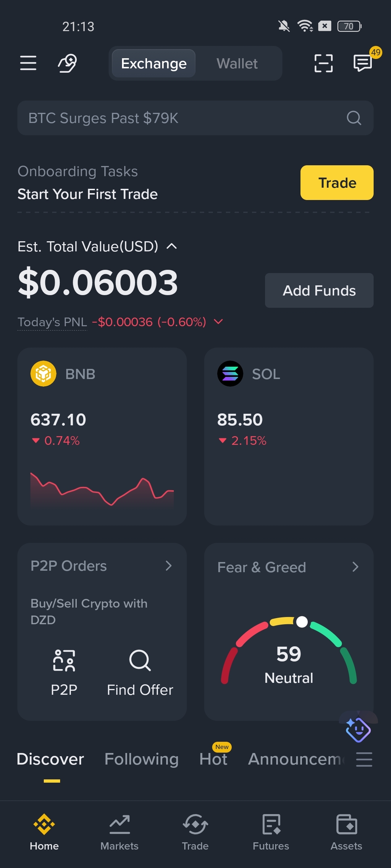This screenshot has height=868, width=391.
Task: Open the hamburger side menu
Action: pyautogui.click(x=28, y=63)
